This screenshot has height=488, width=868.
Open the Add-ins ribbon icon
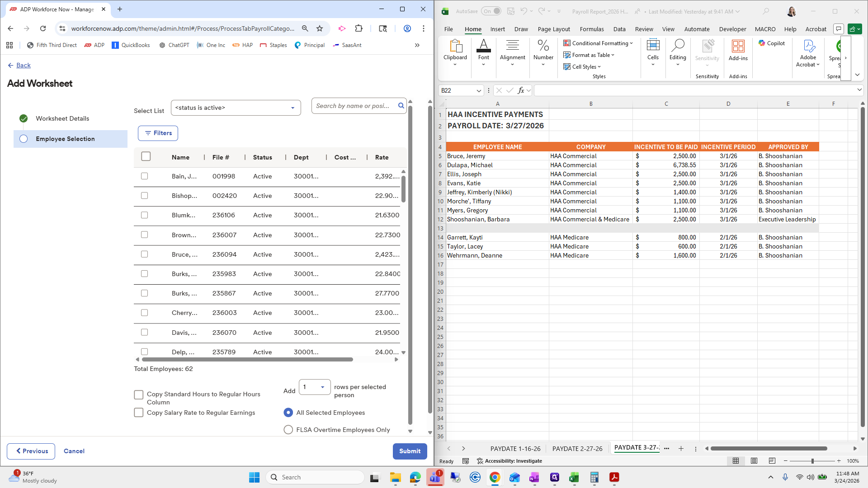point(738,50)
